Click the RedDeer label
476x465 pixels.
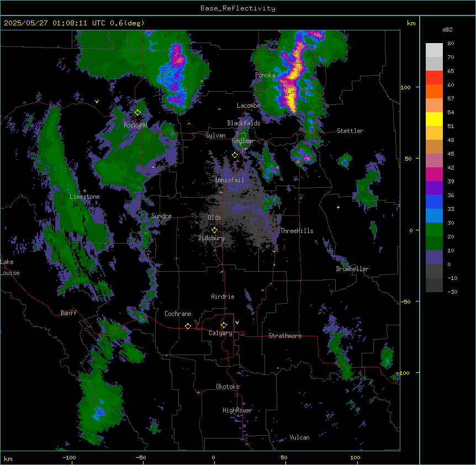coord(243,141)
